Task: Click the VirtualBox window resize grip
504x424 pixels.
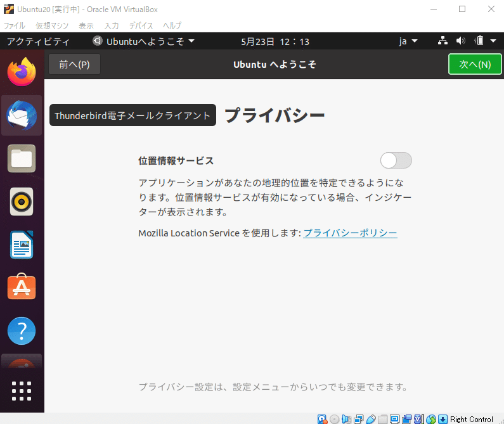Action: pyautogui.click(x=501, y=421)
